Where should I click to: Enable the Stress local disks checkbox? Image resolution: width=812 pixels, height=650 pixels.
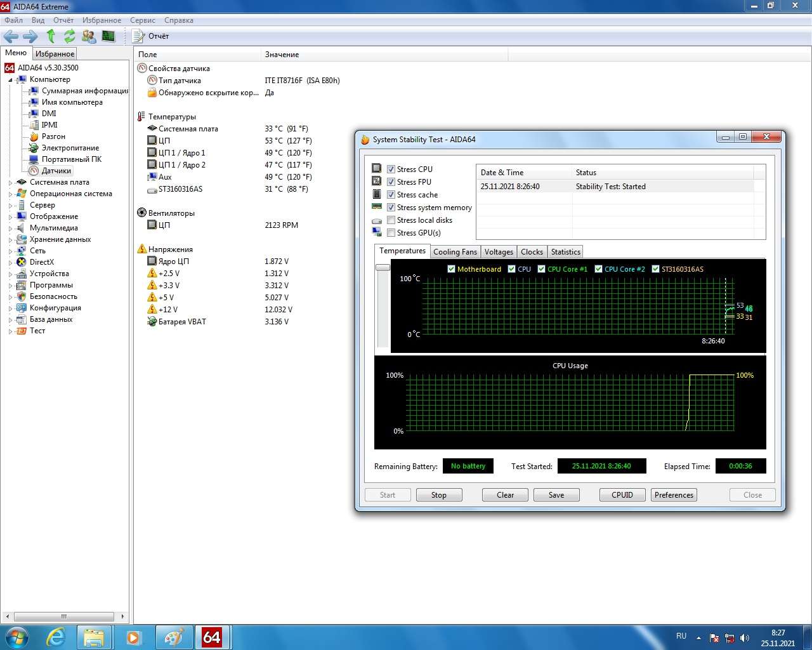[391, 220]
